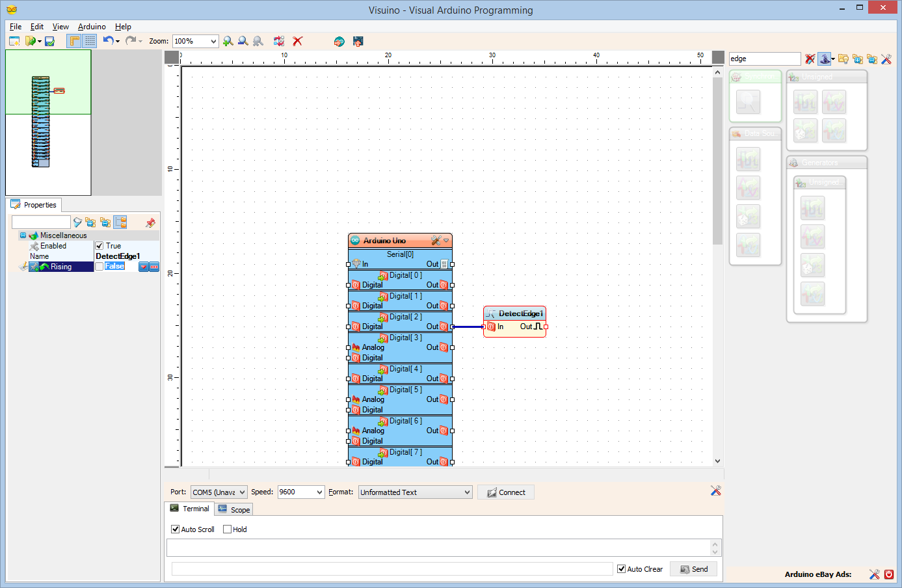
Task: Click the Send button in the Terminal
Action: [693, 568]
